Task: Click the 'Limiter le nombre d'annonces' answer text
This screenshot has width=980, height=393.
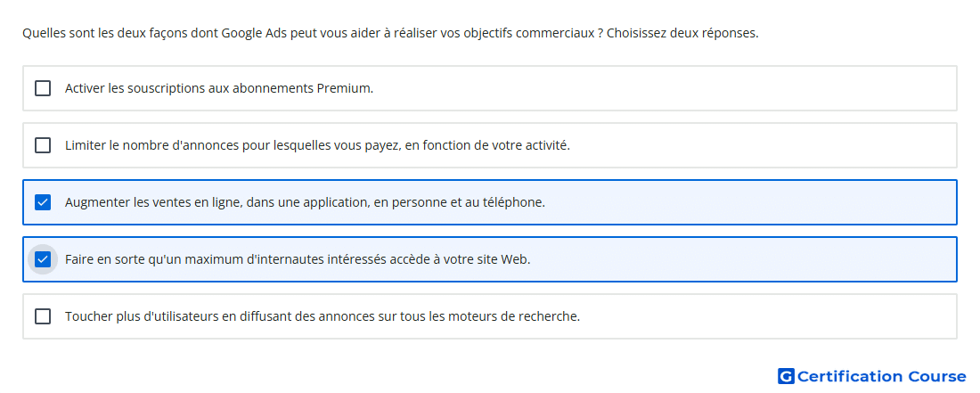Action: pos(317,145)
